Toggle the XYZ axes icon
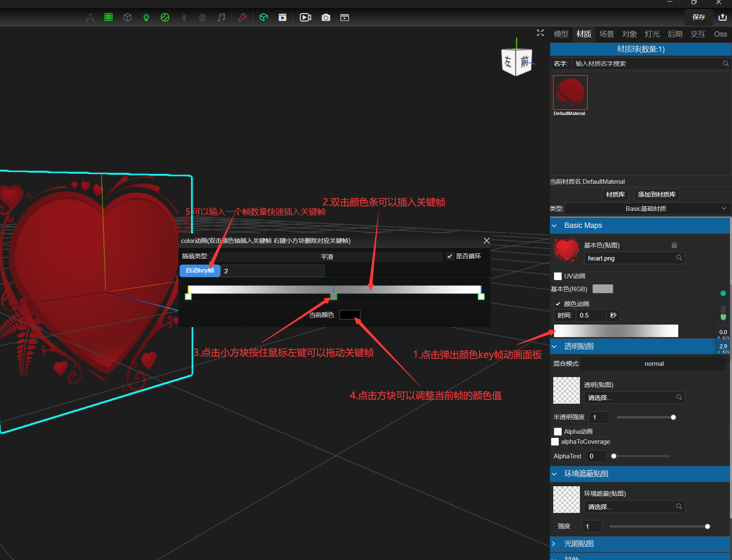This screenshot has width=732, height=560. click(90, 17)
